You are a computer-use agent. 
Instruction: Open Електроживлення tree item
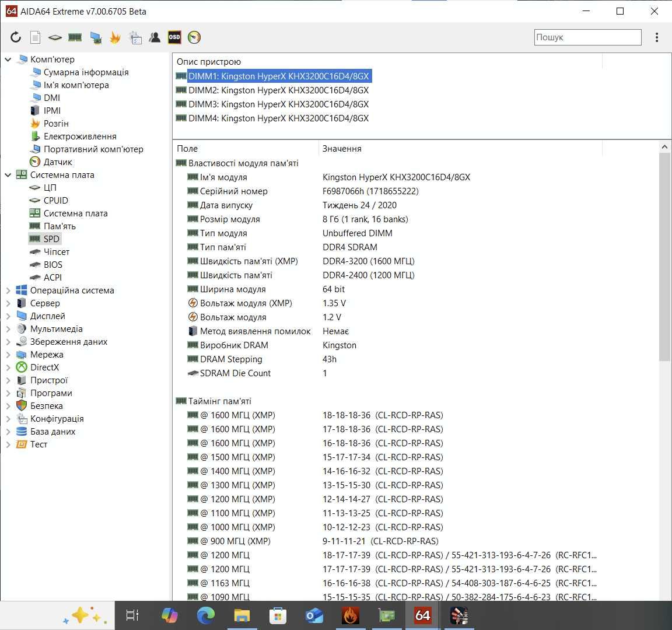point(80,136)
